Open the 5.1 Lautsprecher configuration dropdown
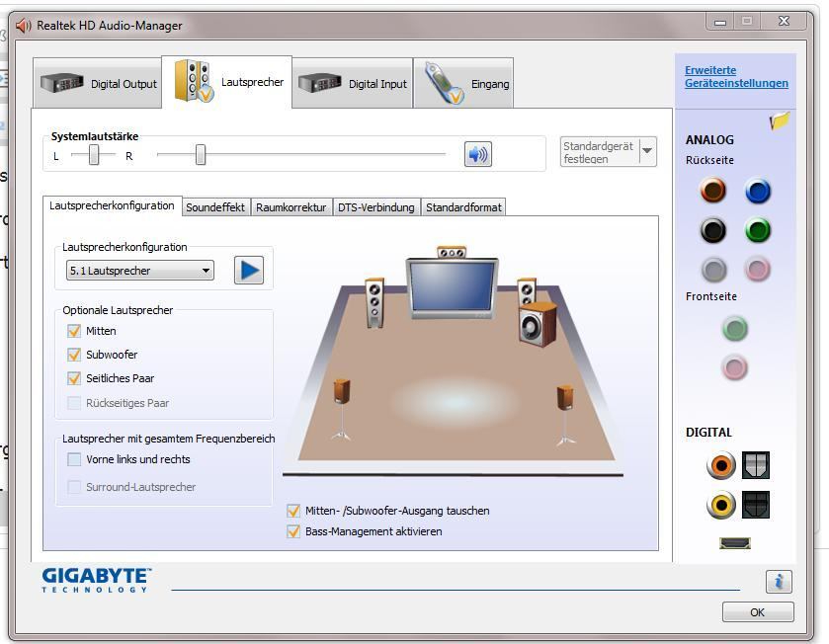Image resolution: width=829 pixels, height=644 pixels. [140, 271]
